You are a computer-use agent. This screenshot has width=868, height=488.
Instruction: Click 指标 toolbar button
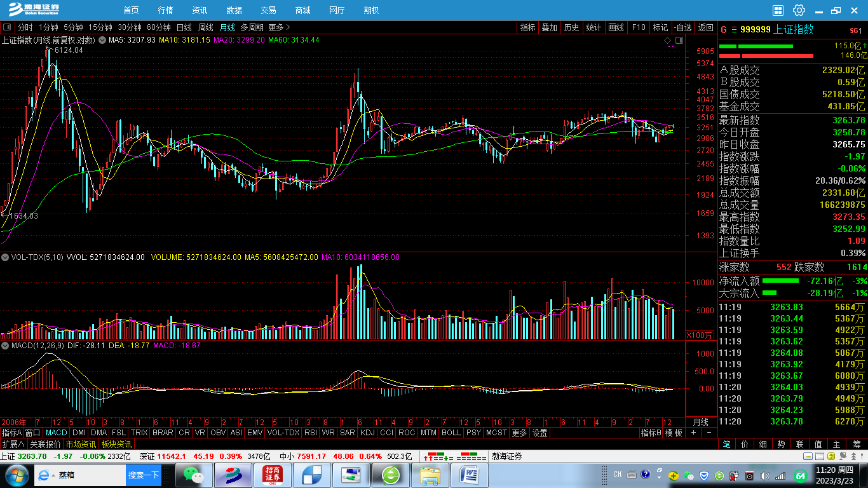point(528,27)
